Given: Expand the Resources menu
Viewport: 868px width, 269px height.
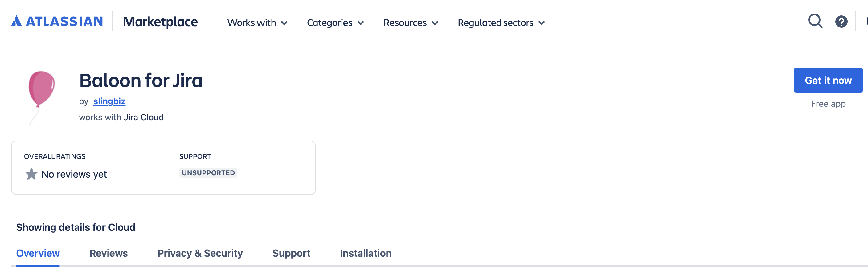Looking at the screenshot, I should click(x=411, y=23).
